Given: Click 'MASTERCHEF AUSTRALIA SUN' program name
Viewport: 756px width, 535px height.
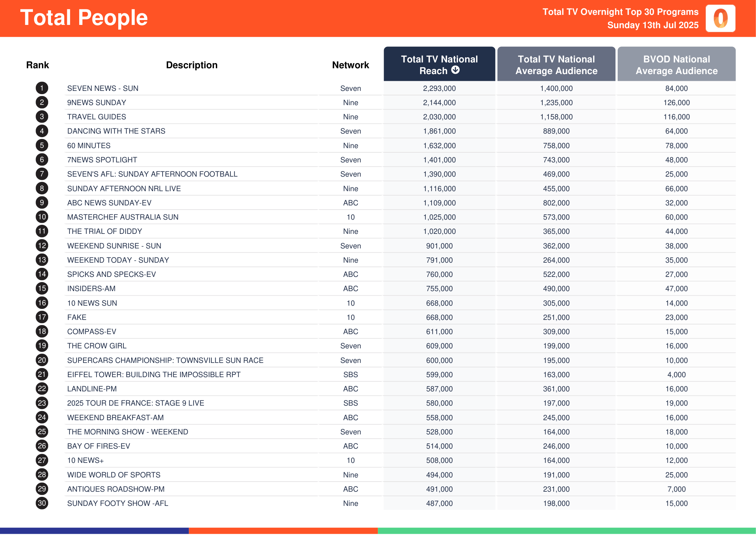Looking at the screenshot, I should tap(123, 217).
